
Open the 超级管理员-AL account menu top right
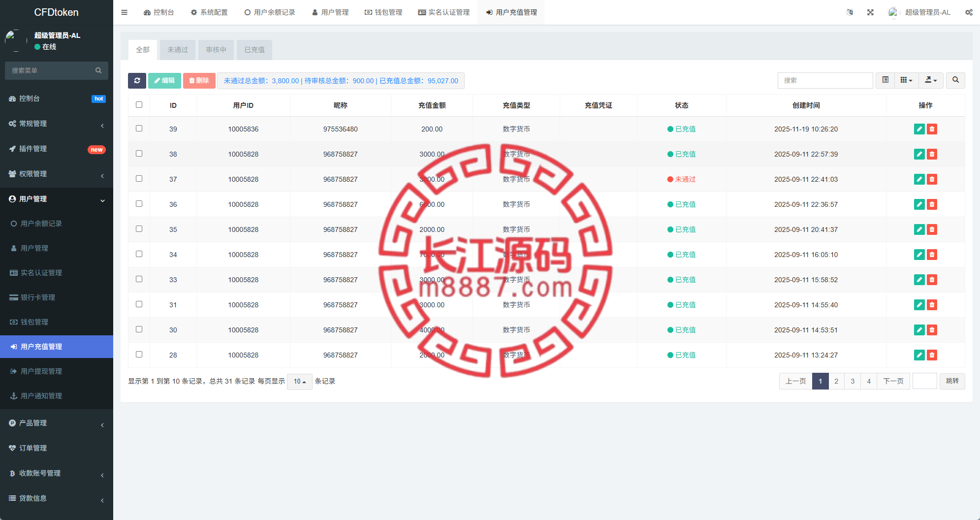tap(919, 12)
